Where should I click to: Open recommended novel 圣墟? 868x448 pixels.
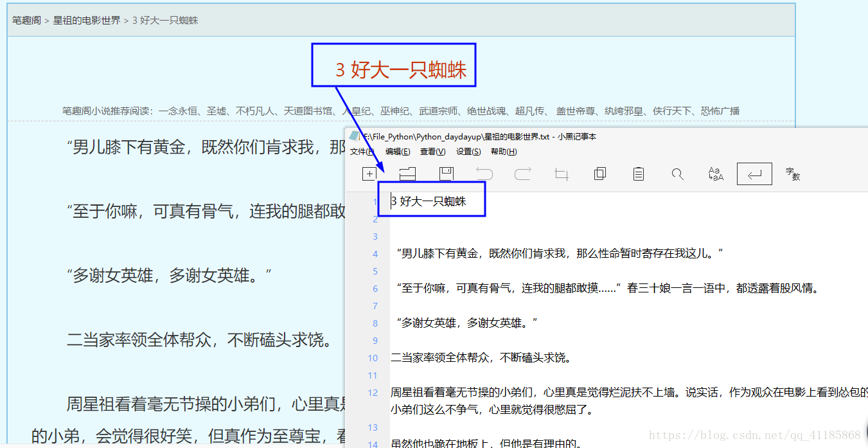pyautogui.click(x=216, y=111)
